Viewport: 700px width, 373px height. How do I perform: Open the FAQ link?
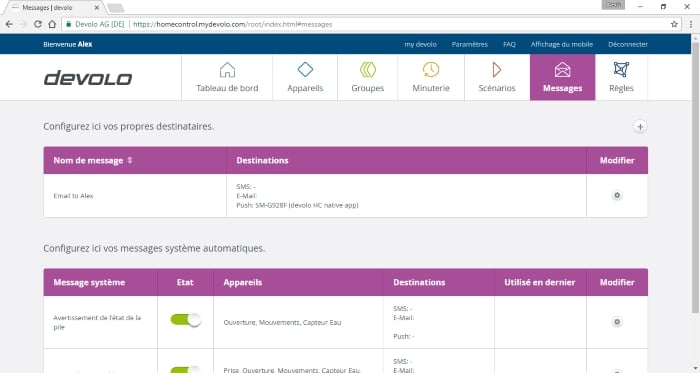tap(509, 44)
